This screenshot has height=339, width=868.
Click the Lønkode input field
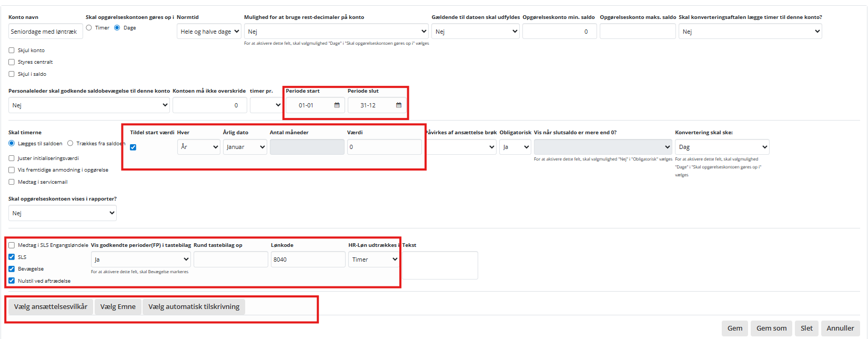click(308, 260)
